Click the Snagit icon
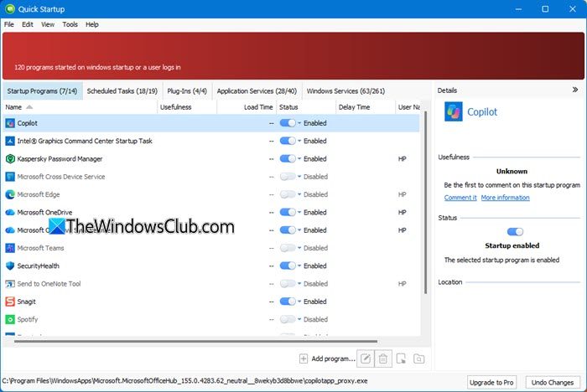Screen dimensions: 587x392 coord(10,302)
